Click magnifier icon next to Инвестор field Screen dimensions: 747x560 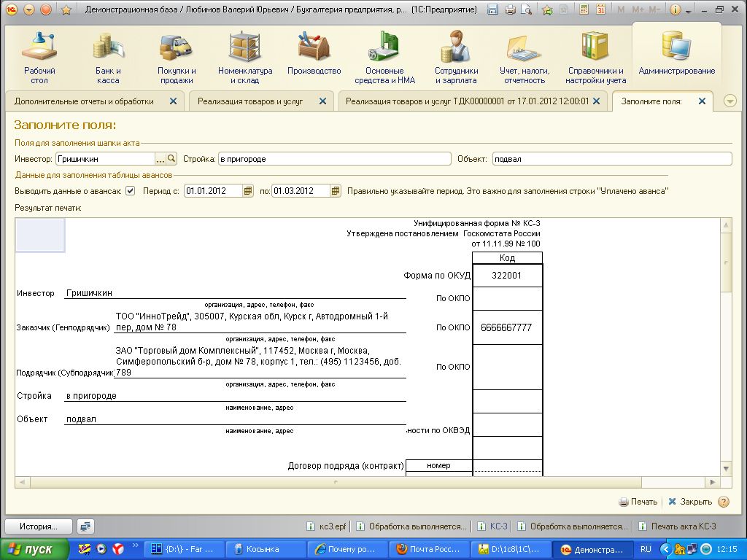click(172, 159)
